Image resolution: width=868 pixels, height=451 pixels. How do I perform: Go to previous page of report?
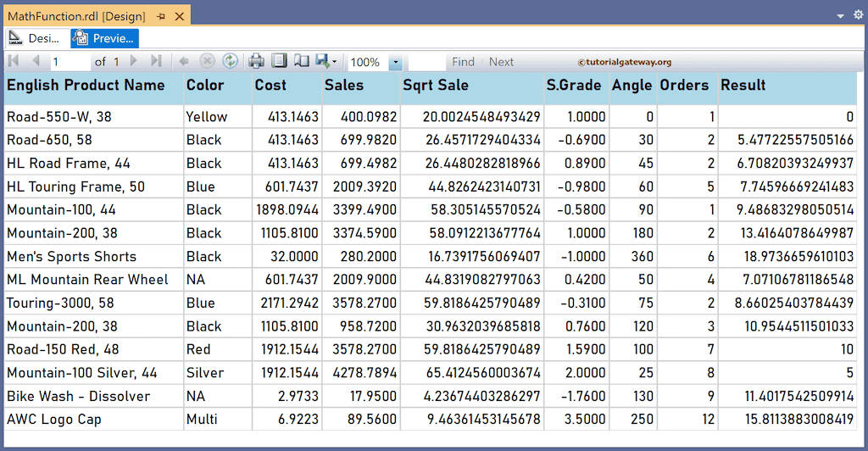click(x=36, y=61)
